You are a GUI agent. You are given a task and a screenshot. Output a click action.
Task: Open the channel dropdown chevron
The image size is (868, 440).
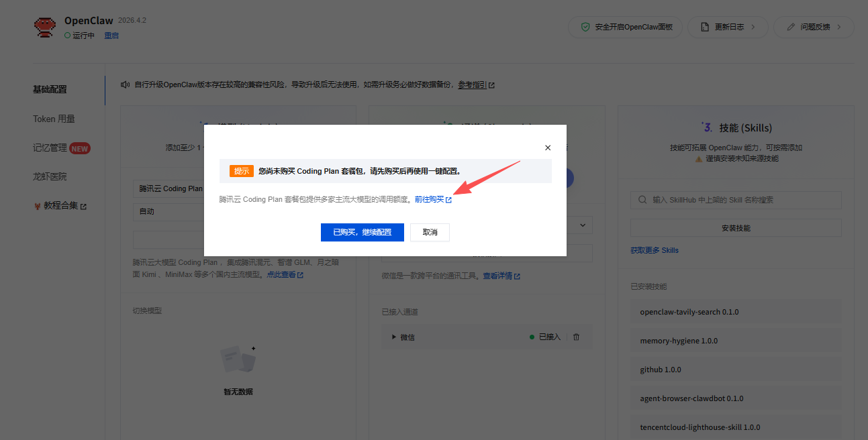pos(582,225)
